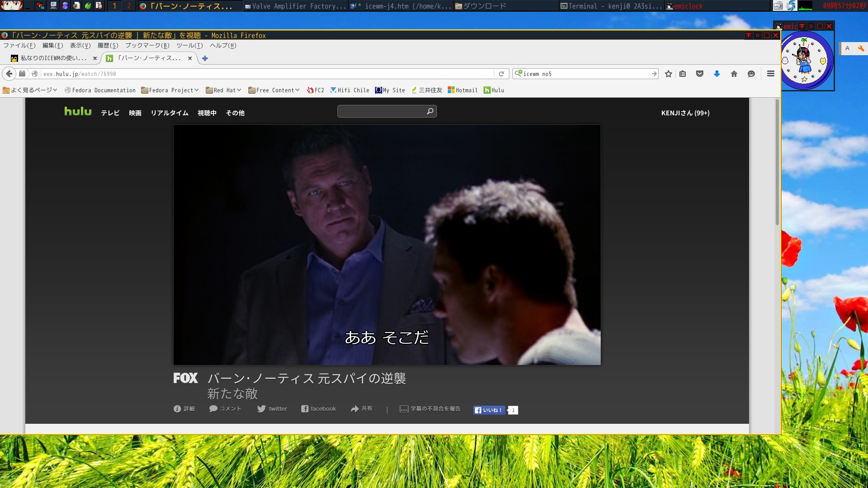Viewport: 868px width, 488px height.
Task: Expand the Red Hat bookmarks folder
Action: pyautogui.click(x=223, y=90)
